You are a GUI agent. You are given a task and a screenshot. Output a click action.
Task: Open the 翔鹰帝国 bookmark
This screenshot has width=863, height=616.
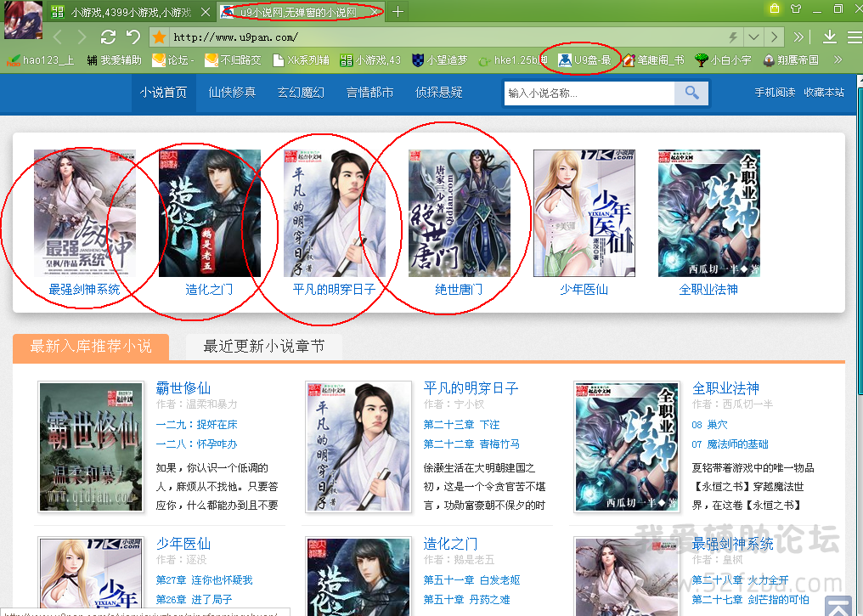click(x=791, y=60)
